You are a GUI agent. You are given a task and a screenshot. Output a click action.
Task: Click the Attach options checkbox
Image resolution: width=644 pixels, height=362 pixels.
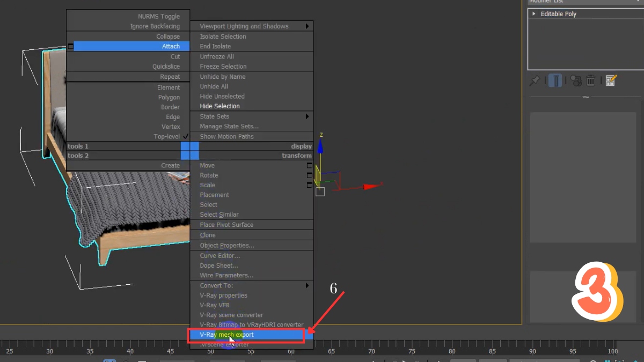point(70,46)
